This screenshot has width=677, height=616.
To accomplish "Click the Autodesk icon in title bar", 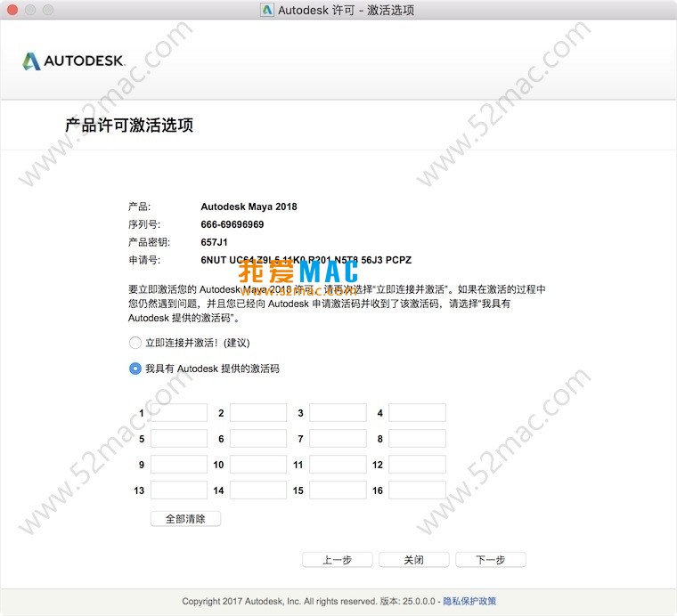I will [x=267, y=10].
